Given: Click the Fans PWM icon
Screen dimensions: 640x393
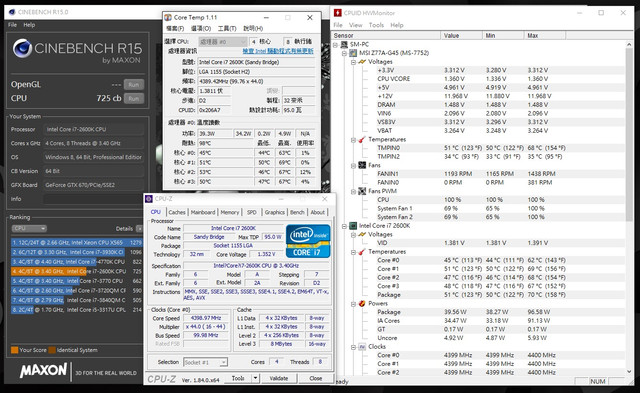Looking at the screenshot, I should [x=362, y=191].
